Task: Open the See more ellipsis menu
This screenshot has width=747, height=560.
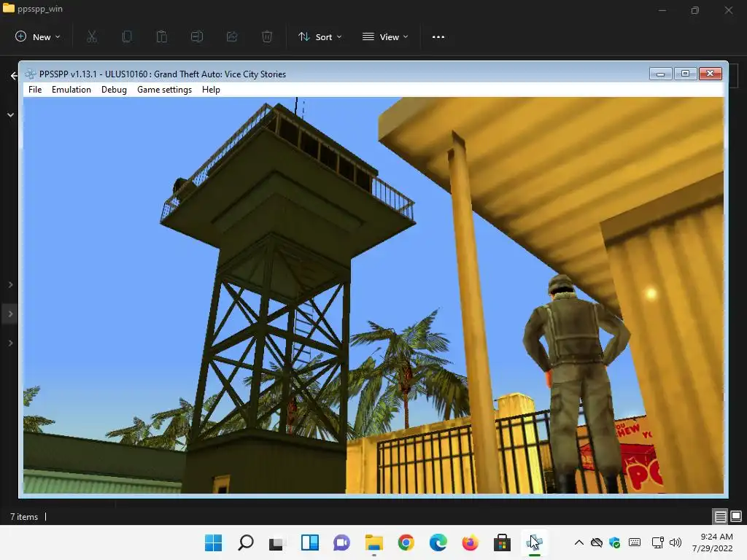Action: pos(438,36)
